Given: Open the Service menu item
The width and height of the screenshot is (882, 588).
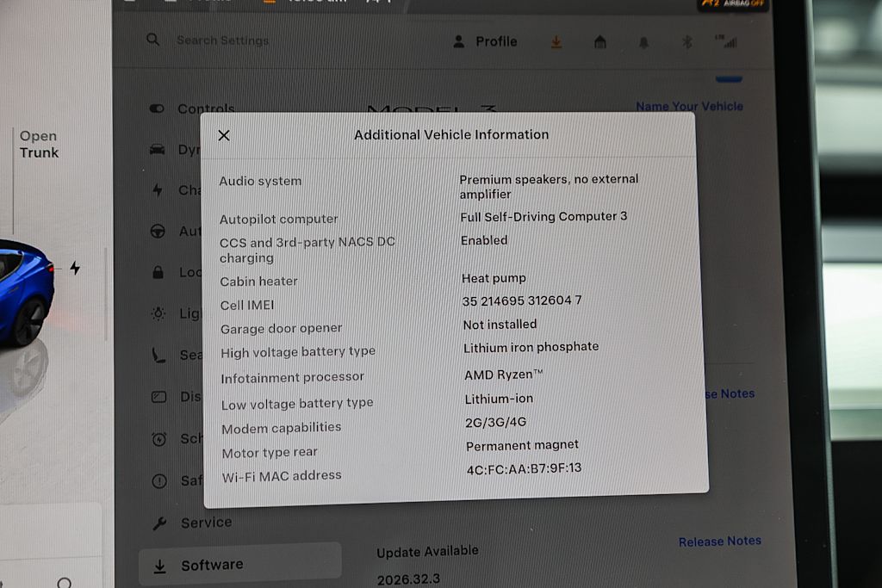Looking at the screenshot, I should pos(192,523).
